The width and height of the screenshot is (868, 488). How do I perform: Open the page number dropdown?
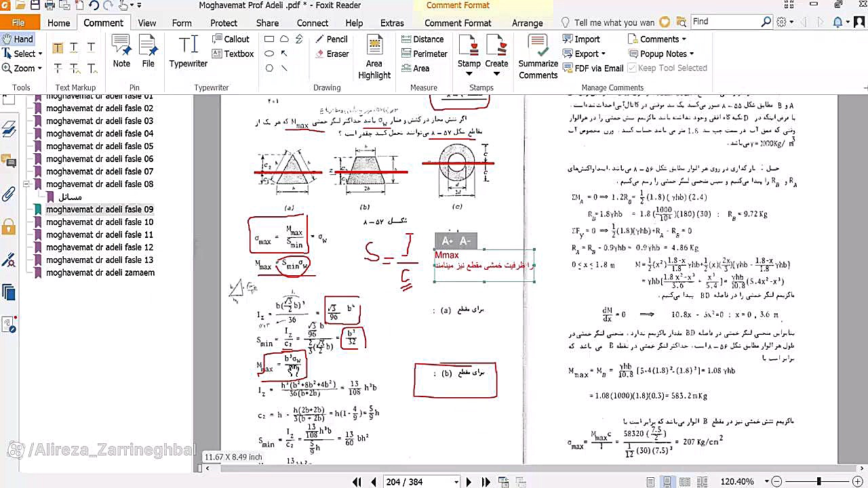point(456,482)
